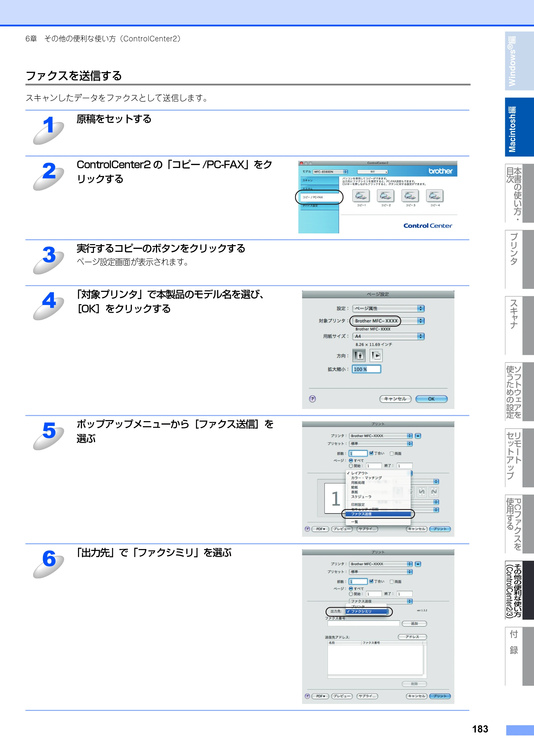Open the model dropdown MFC-8380DN in ControlCenter2
The height and width of the screenshot is (756, 534).
click(x=330, y=171)
